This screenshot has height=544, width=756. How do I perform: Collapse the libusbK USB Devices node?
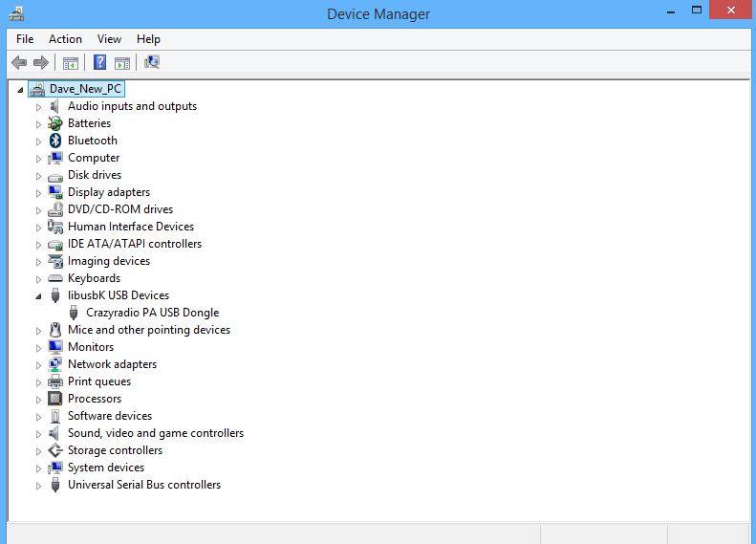pos(39,296)
